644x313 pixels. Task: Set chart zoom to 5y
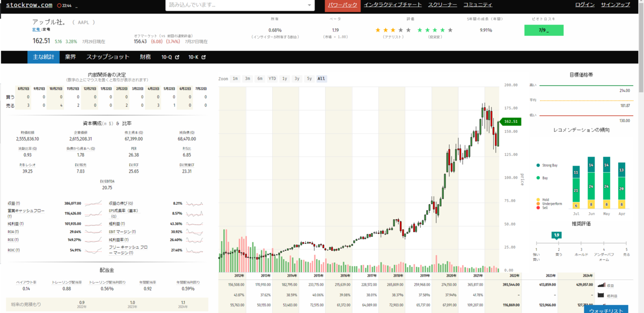coord(309,79)
